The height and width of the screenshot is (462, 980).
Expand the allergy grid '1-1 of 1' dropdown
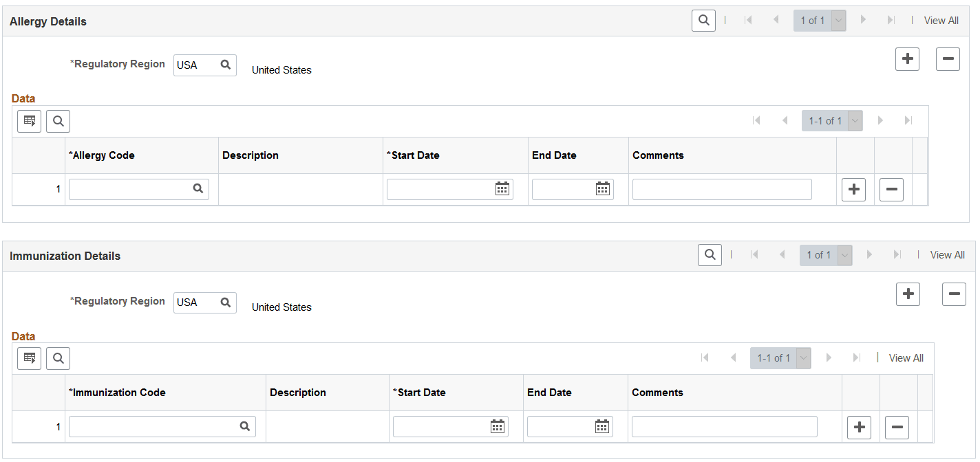point(855,121)
